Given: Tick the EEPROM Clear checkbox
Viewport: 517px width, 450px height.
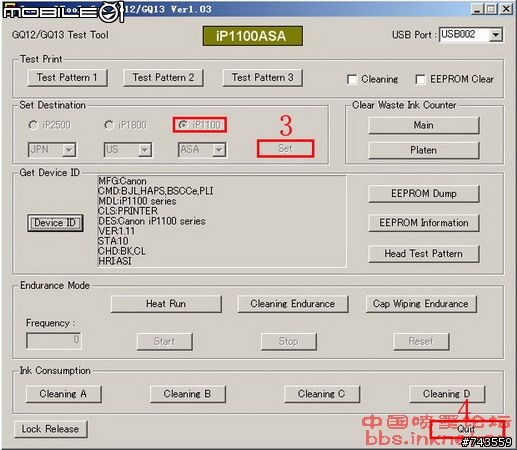Looking at the screenshot, I should (x=421, y=79).
